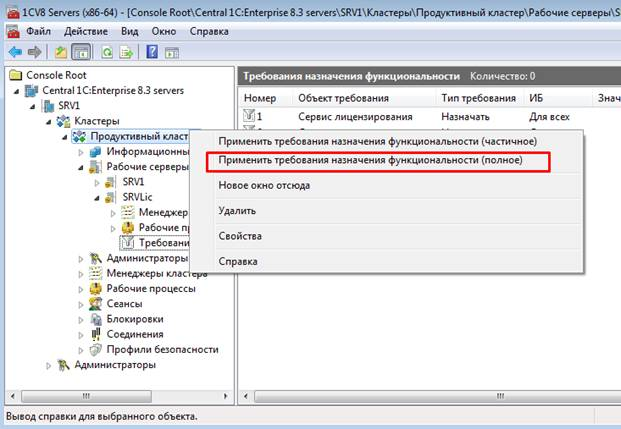
Task: Expand the Администраторы node under the cluster
Action: (81, 259)
